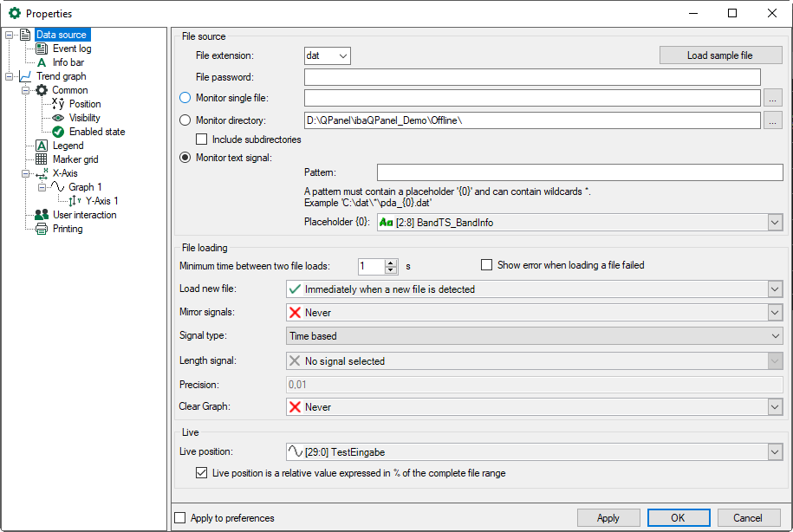Select Monitor single file radio button
The width and height of the screenshot is (793, 532).
click(x=185, y=98)
